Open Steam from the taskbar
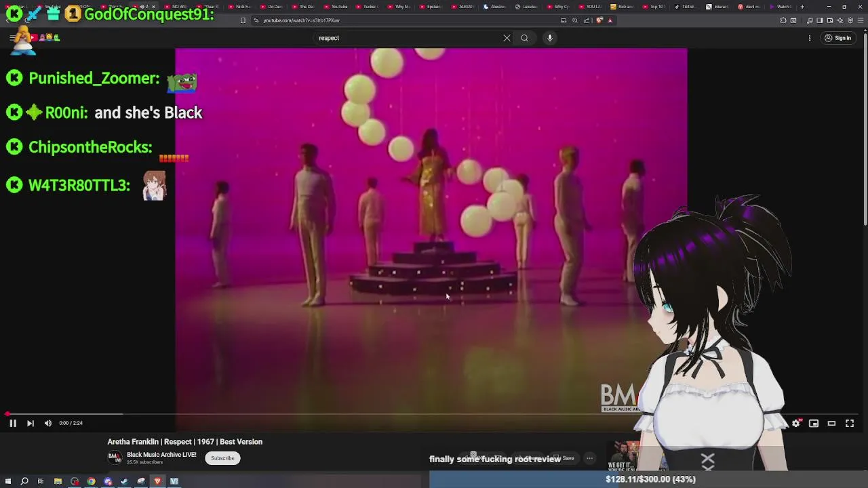 pyautogui.click(x=124, y=481)
